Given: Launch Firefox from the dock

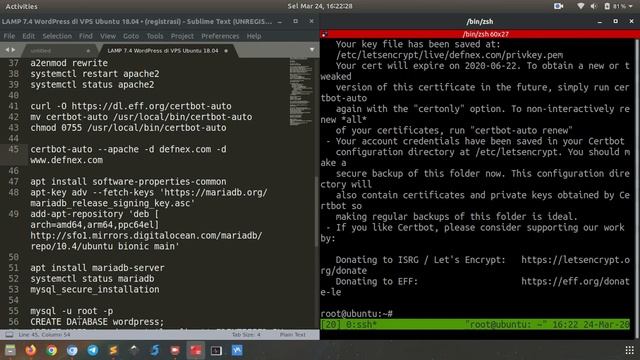Looking at the screenshot, I should [31, 350].
